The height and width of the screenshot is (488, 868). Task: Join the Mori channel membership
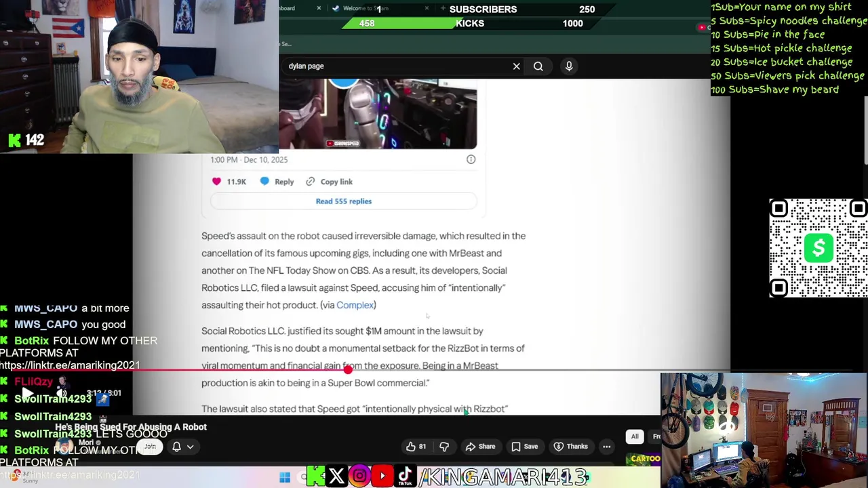coord(150,447)
